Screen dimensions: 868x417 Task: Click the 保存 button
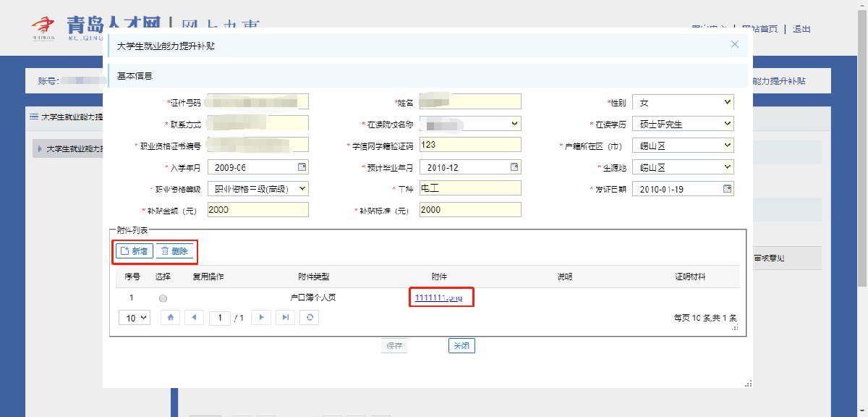(x=394, y=346)
